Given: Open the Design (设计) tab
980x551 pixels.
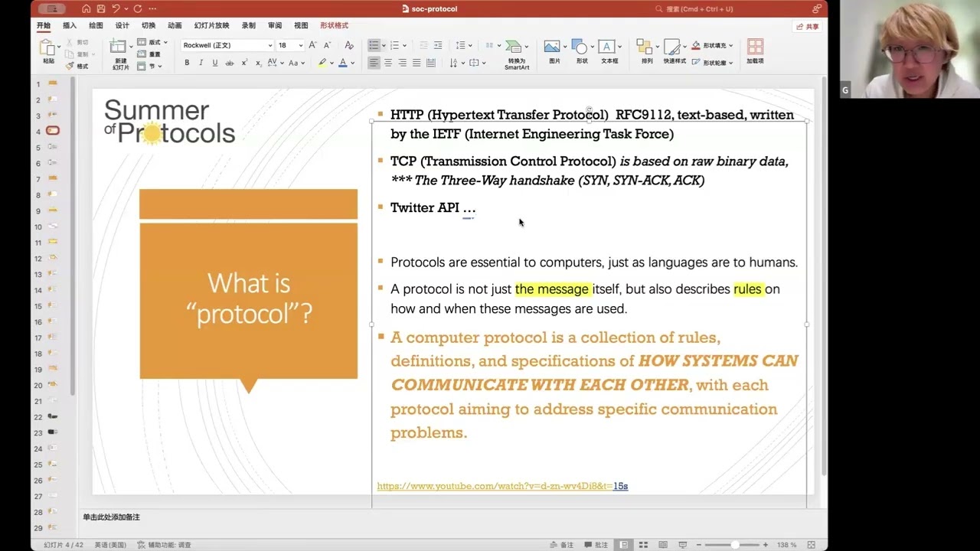Looking at the screenshot, I should click(122, 25).
